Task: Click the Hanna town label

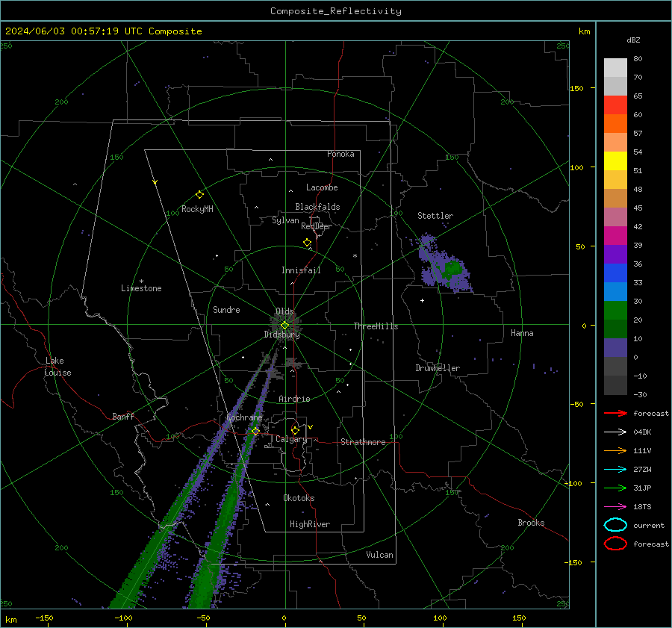Action: click(x=522, y=333)
